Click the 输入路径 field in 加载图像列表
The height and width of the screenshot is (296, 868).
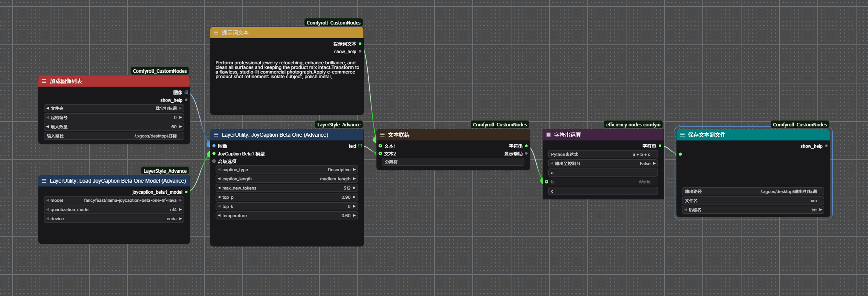point(114,136)
